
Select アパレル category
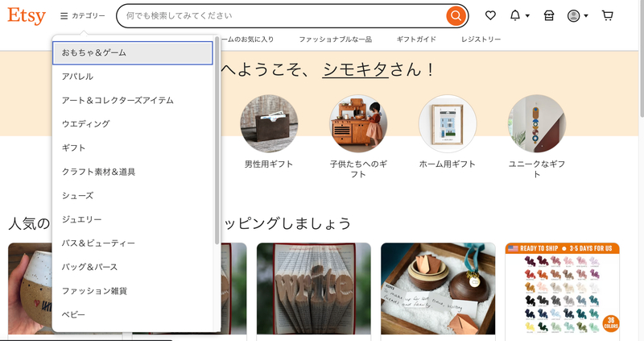[x=133, y=77]
